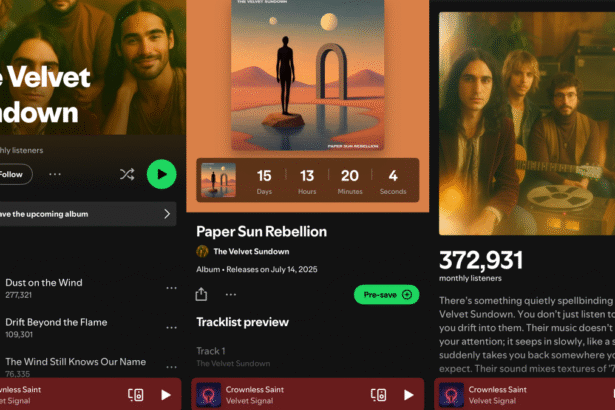Select the connect device icon in left player bar
615x410 pixels.
point(136,395)
